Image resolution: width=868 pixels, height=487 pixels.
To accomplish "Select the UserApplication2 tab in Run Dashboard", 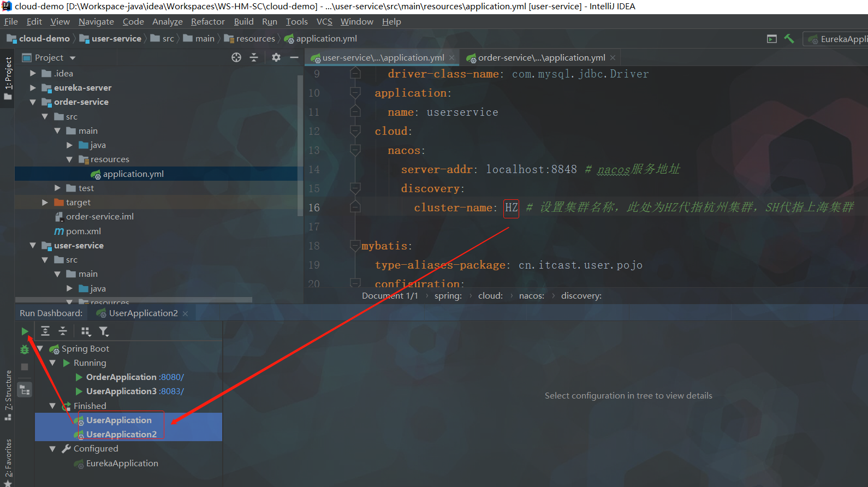I will (x=143, y=313).
